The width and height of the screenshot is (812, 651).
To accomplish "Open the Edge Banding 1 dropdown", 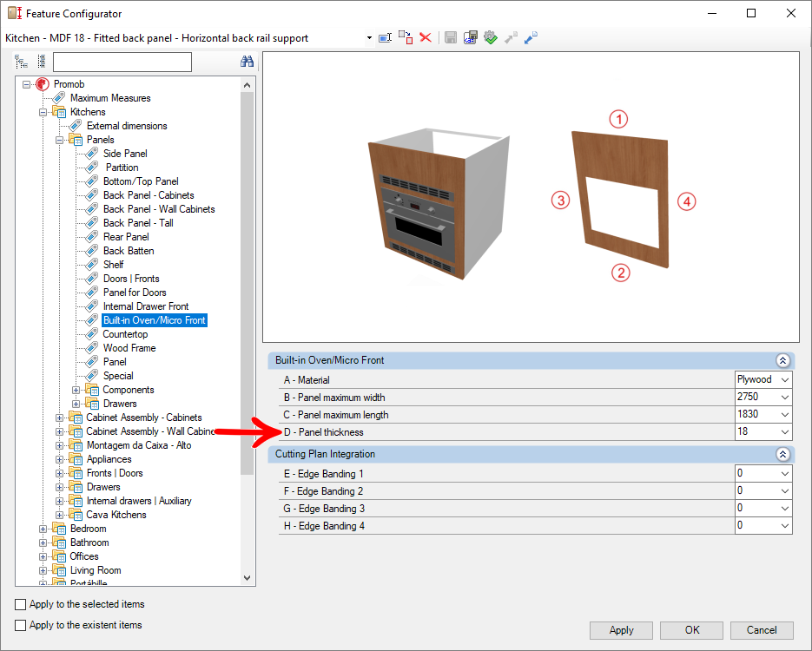I will point(785,474).
